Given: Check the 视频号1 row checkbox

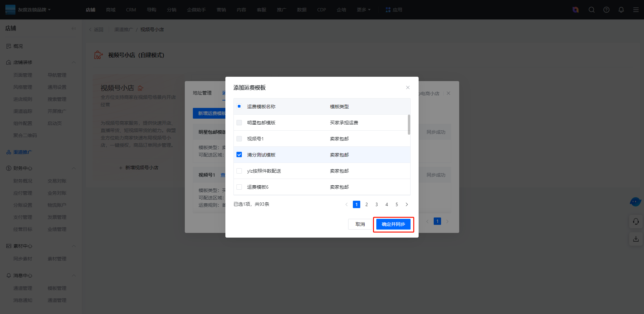Looking at the screenshot, I should pyautogui.click(x=239, y=139).
